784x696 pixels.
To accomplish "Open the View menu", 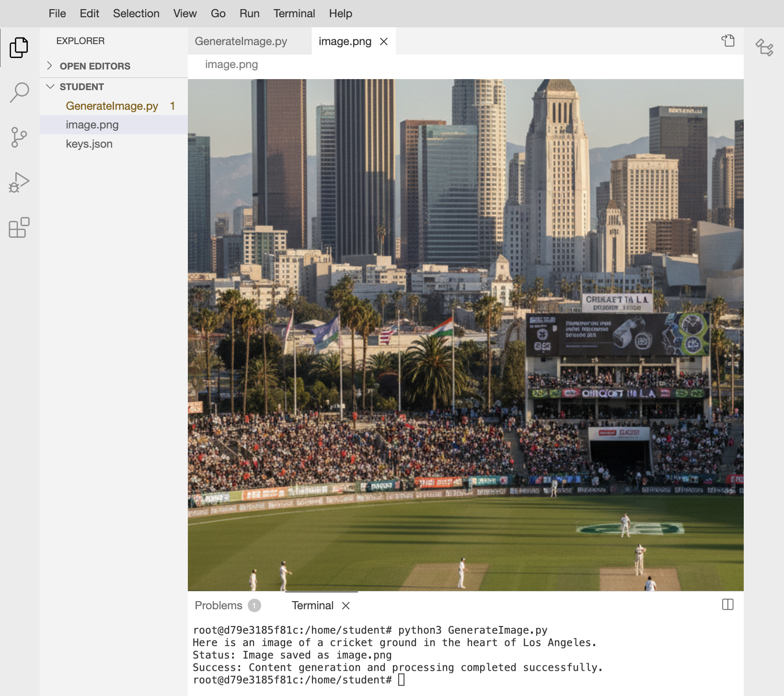I will (185, 13).
